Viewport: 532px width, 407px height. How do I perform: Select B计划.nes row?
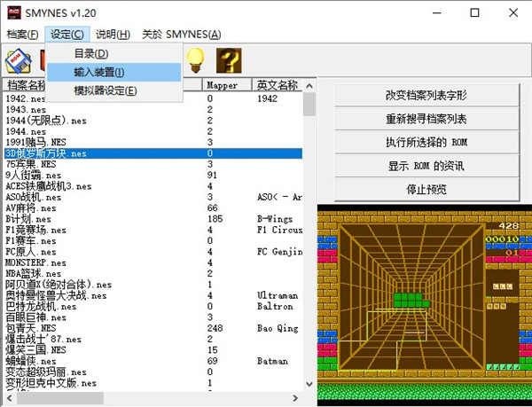[153, 219]
